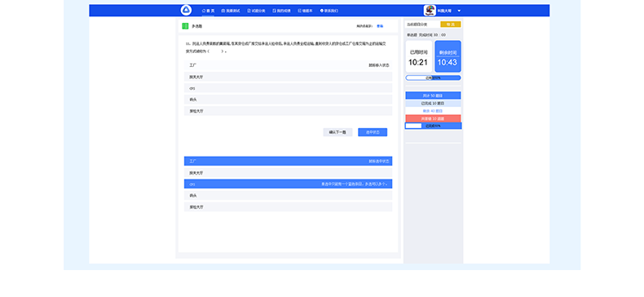Click the blue 剩余时间 countdown card
The width and height of the screenshot is (644, 297).
tap(448, 56)
